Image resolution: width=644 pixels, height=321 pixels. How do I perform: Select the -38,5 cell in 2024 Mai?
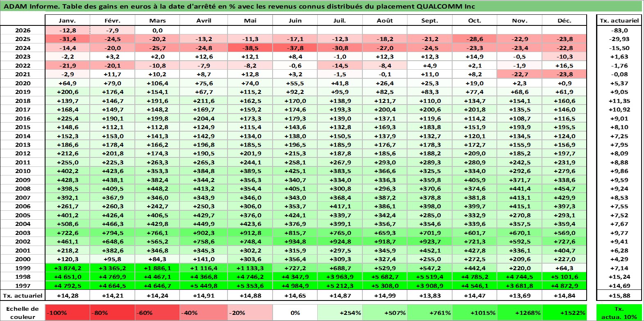250,48
